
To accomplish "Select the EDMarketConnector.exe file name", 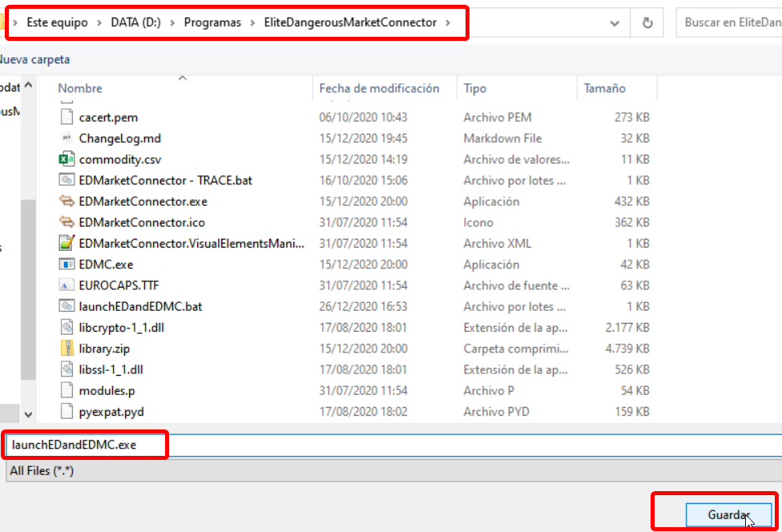I will tap(143, 201).
